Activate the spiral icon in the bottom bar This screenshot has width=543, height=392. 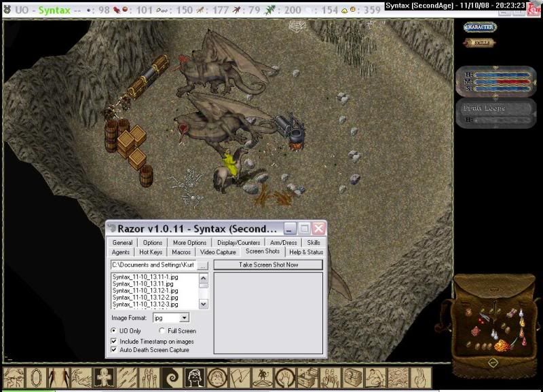172,378
